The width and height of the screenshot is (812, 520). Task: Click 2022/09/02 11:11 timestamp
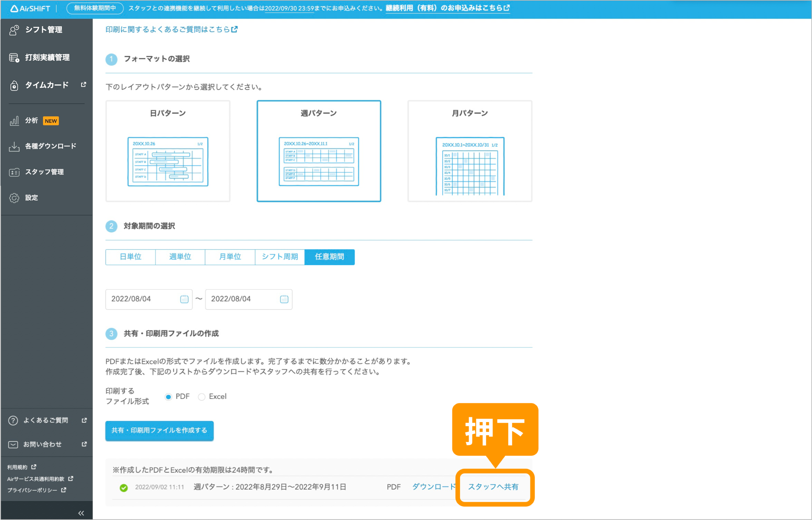tap(160, 487)
